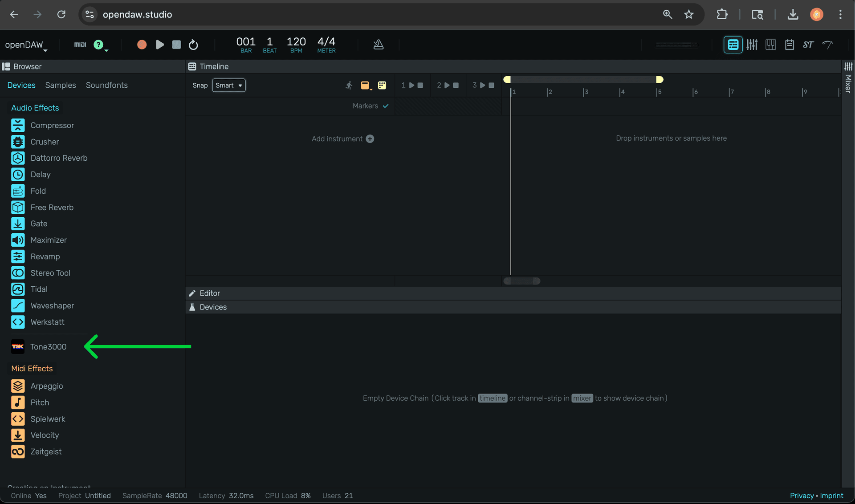Open the Mixer view icon

752,45
